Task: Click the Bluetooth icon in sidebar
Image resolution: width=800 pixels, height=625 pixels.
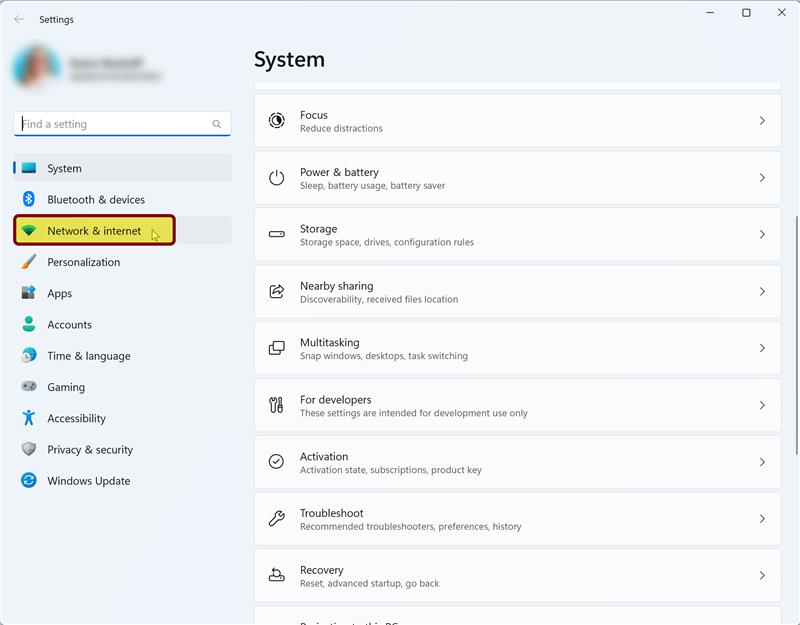Action: 29,199
